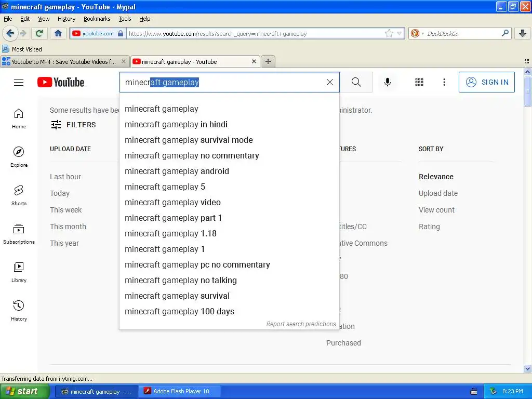Image resolution: width=532 pixels, height=399 pixels.
Task: Close the minecraft gameplay YouTube tab
Action: pos(254,61)
